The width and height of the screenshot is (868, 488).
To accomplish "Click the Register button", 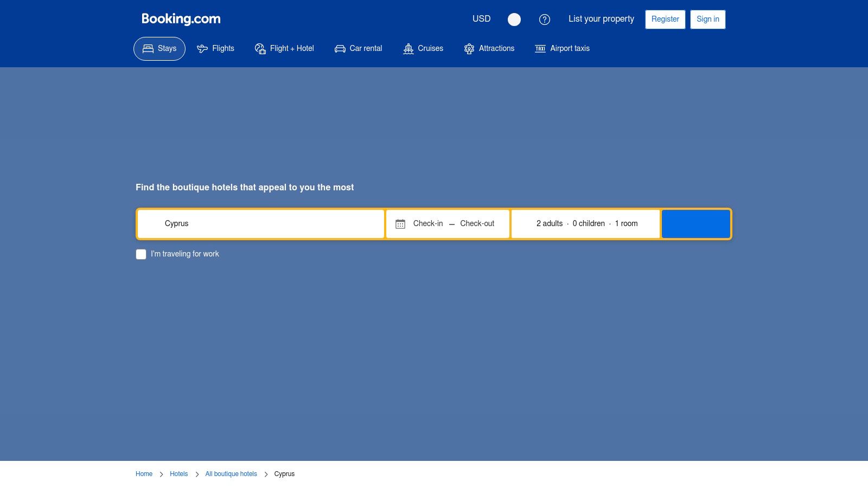I will (665, 19).
